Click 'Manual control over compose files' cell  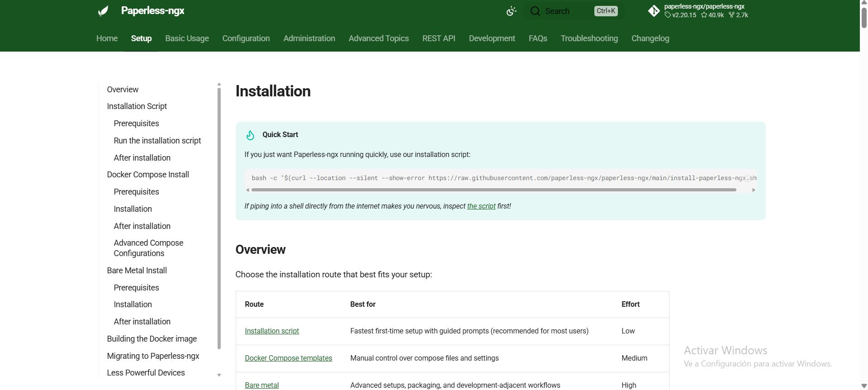(x=424, y=358)
